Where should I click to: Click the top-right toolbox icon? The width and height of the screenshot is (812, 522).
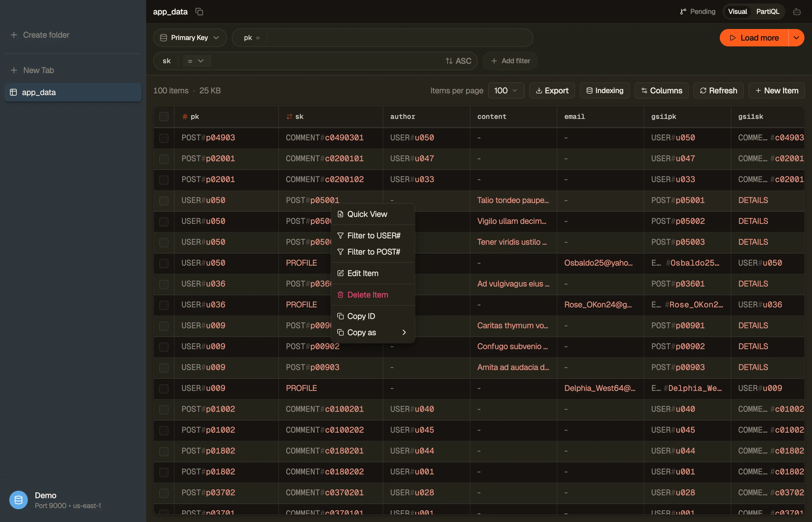[x=797, y=12]
